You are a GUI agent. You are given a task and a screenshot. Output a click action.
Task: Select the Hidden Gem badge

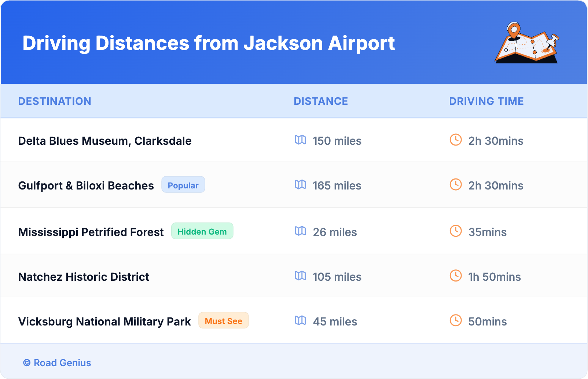click(202, 231)
